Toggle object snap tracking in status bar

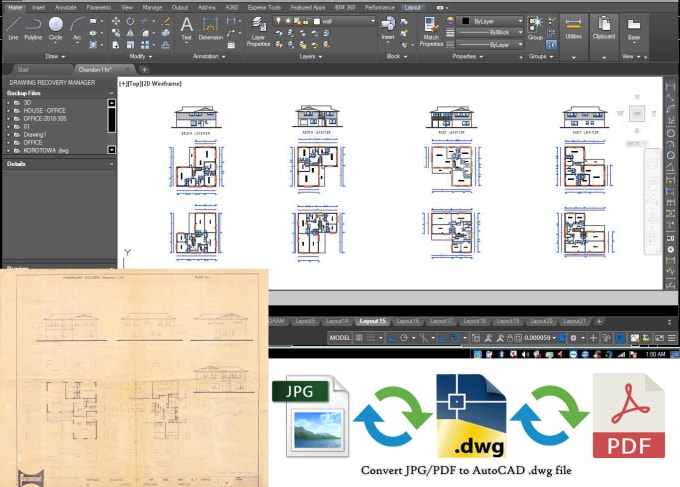click(443, 338)
